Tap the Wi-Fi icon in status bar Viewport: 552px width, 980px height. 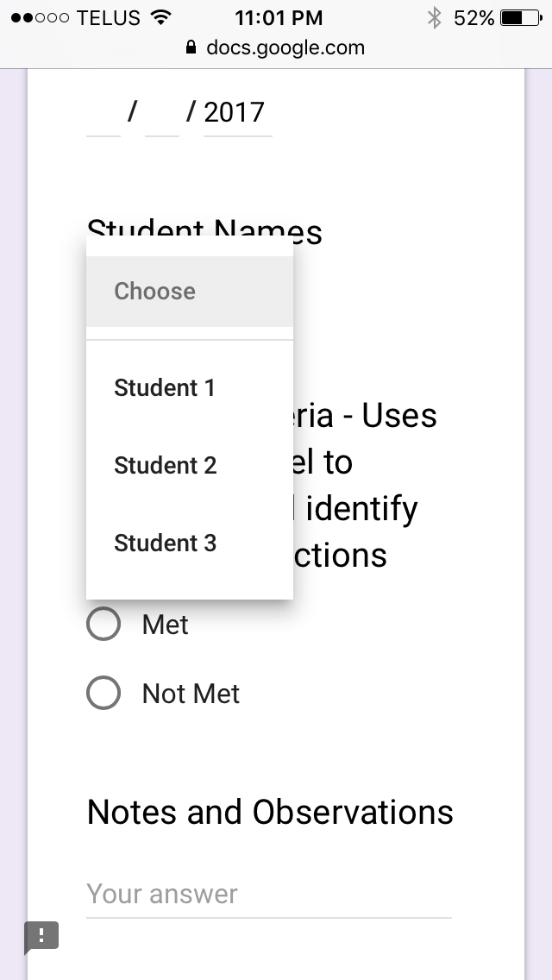tap(160, 17)
